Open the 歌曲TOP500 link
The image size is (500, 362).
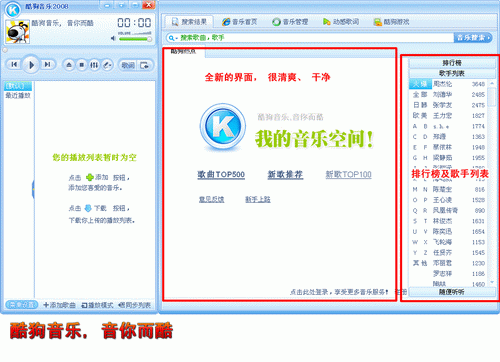(221, 174)
